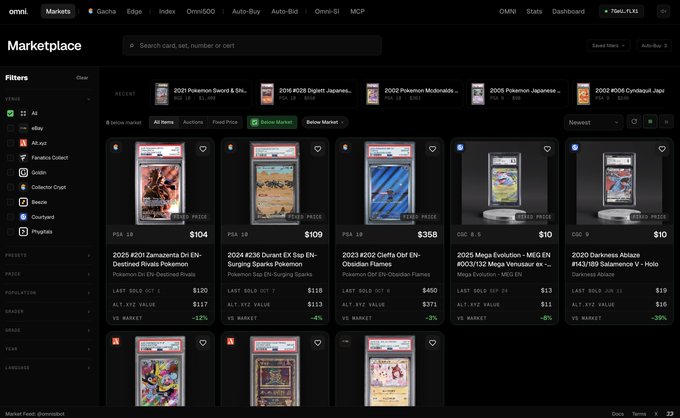Favorite the Zamazenta card with heart icon
Viewport: 680px width, 418px height.
click(203, 149)
